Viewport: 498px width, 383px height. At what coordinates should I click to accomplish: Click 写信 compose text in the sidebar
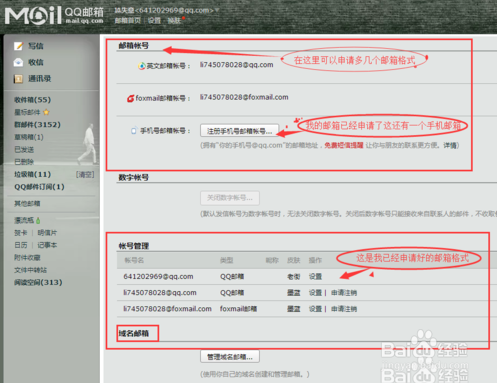36,46
